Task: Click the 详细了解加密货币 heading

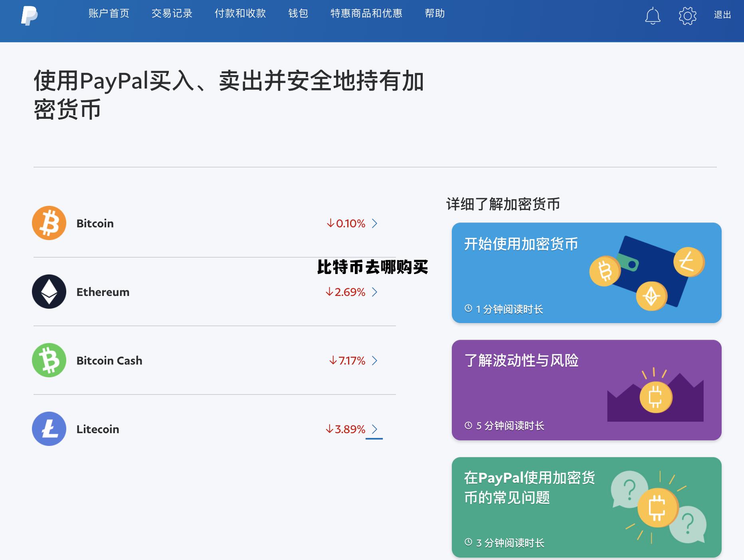Action: pos(503,204)
